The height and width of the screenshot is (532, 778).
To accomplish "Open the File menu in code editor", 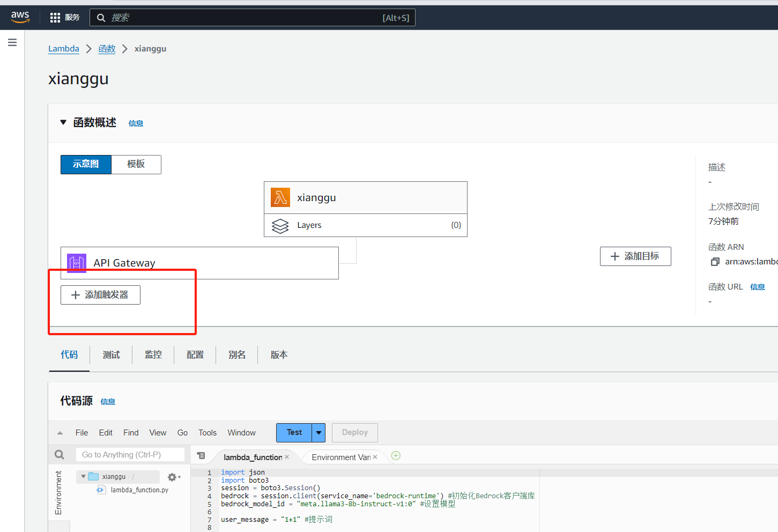I will click(81, 433).
